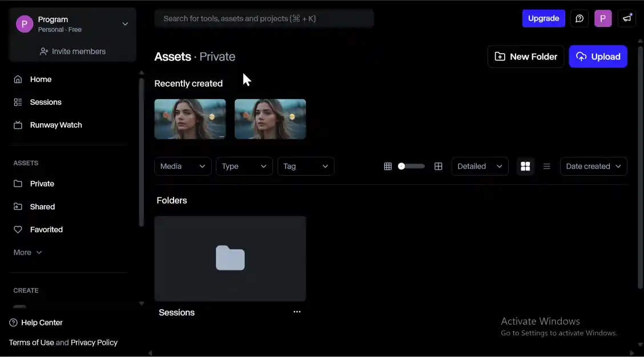Open the announcements megaphone icon
The image size is (644, 357).
[x=627, y=18]
